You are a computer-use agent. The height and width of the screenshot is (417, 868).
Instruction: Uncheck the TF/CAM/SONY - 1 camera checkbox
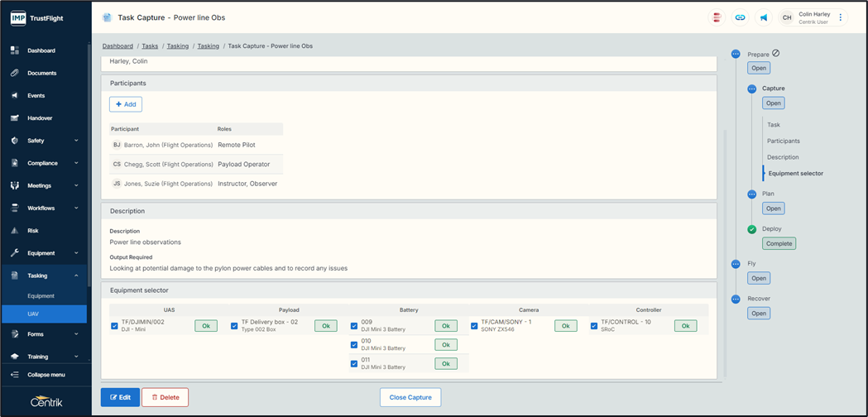pyautogui.click(x=474, y=326)
